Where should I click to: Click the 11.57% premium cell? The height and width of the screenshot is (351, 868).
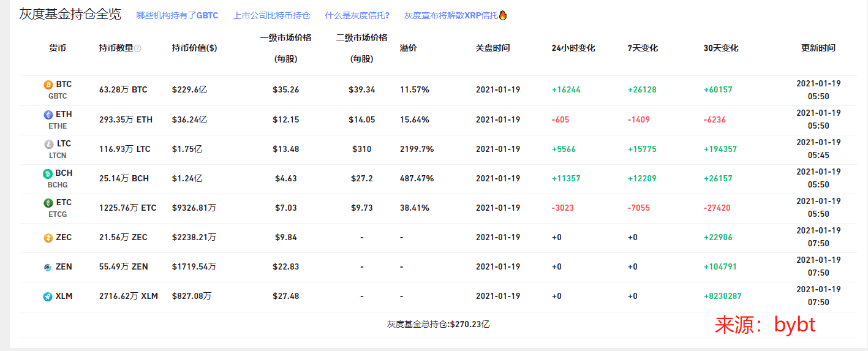point(414,89)
